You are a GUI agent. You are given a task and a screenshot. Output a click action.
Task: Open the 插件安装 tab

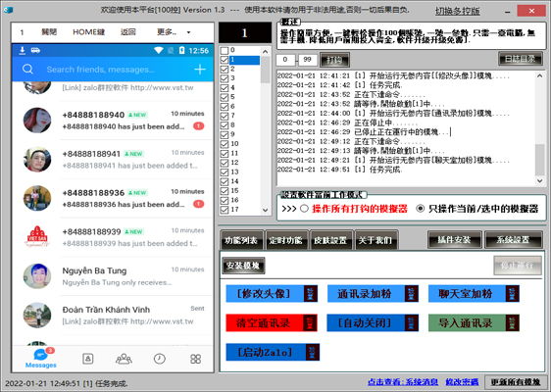click(454, 240)
